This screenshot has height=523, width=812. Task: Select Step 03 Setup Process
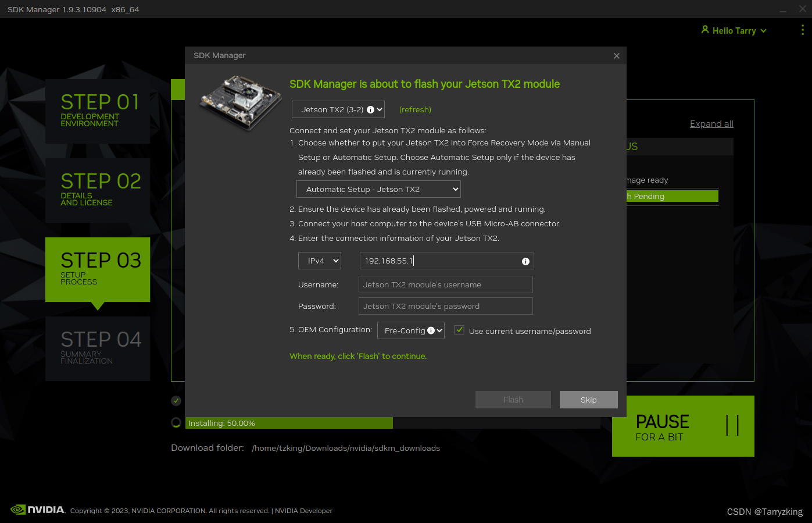tap(98, 269)
